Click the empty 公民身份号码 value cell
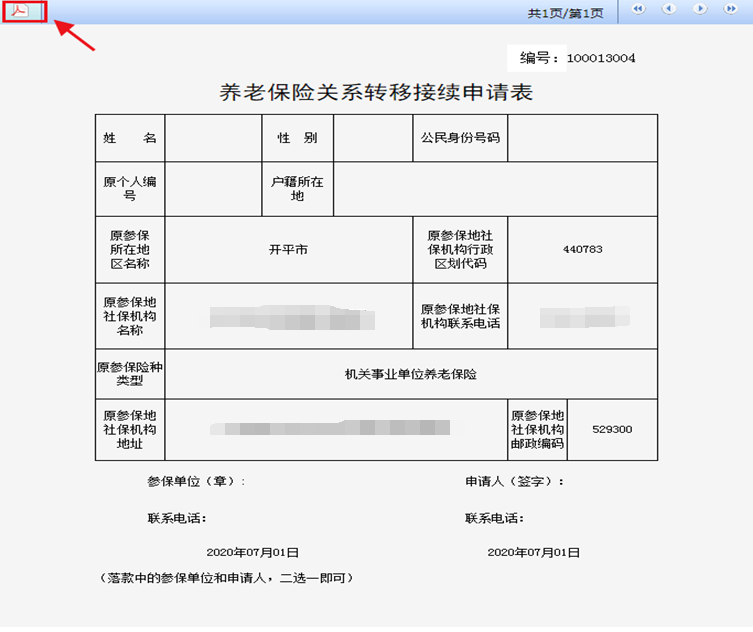This screenshot has width=753, height=632. pyautogui.click(x=582, y=138)
